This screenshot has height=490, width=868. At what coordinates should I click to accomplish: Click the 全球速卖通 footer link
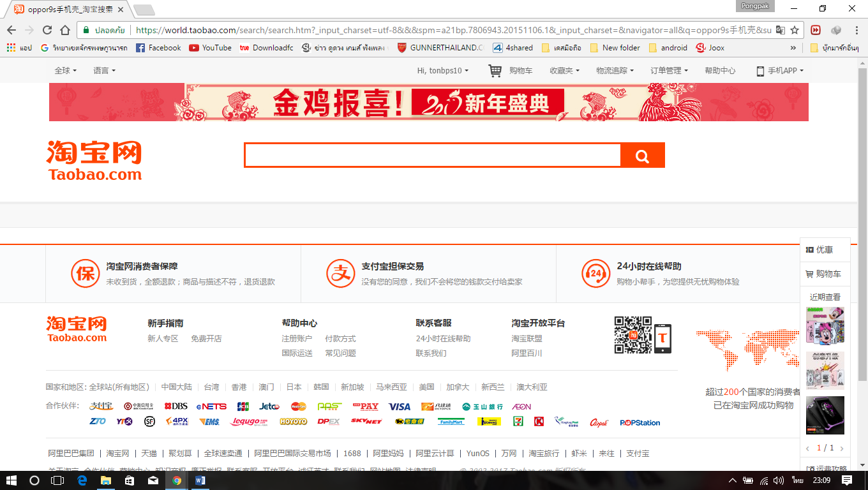[x=223, y=454]
